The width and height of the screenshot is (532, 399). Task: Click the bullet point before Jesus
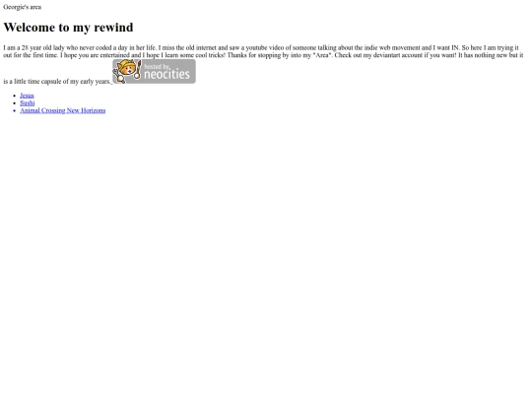[14, 96]
